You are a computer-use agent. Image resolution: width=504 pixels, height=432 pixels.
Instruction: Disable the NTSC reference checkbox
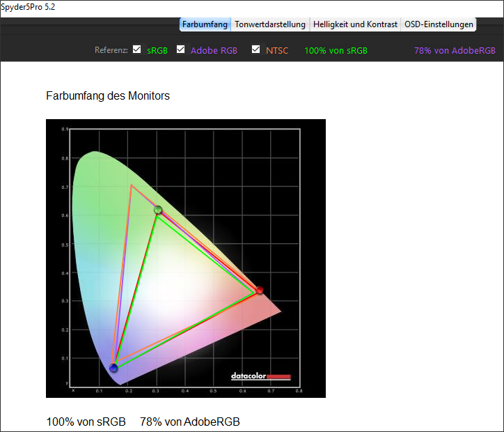[x=256, y=49]
